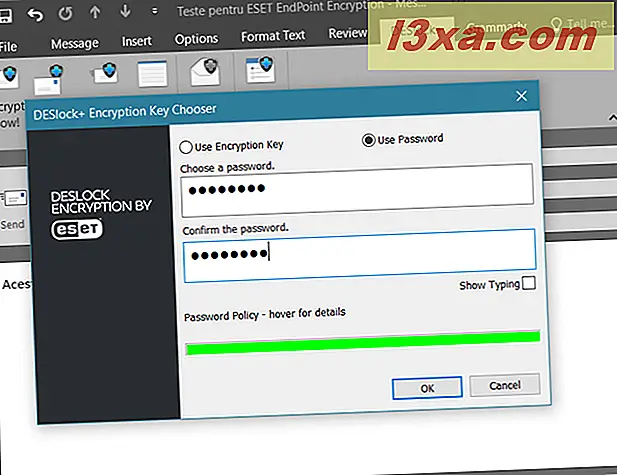Go to next item down arrow
Screen dimensions: 617x475
point(125,11)
